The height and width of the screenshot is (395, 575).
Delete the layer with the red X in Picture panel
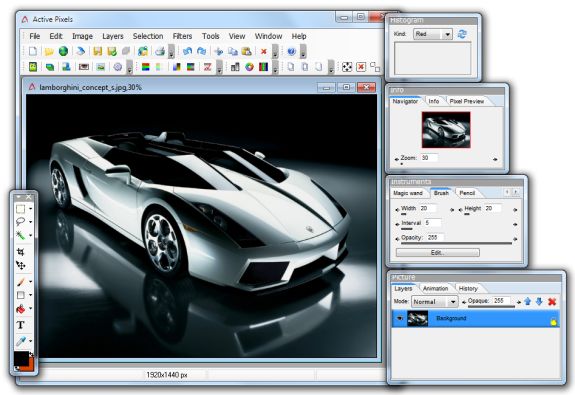(x=552, y=301)
